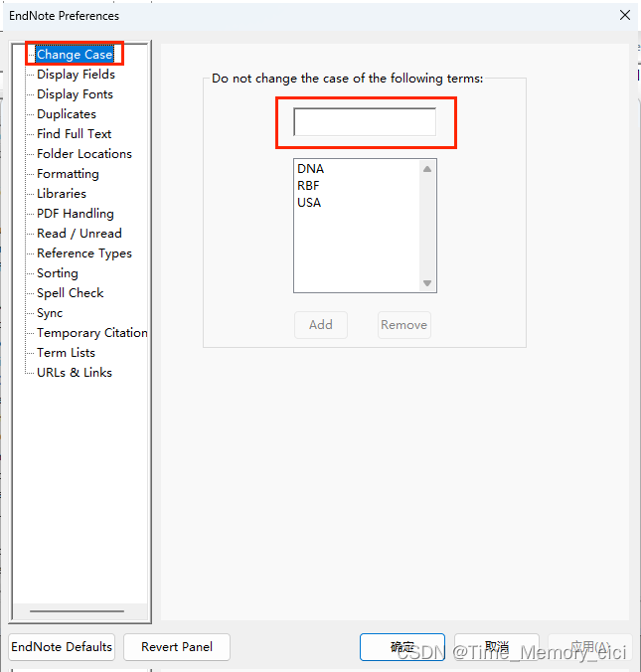Cancel with the 取消 button

coord(497,647)
